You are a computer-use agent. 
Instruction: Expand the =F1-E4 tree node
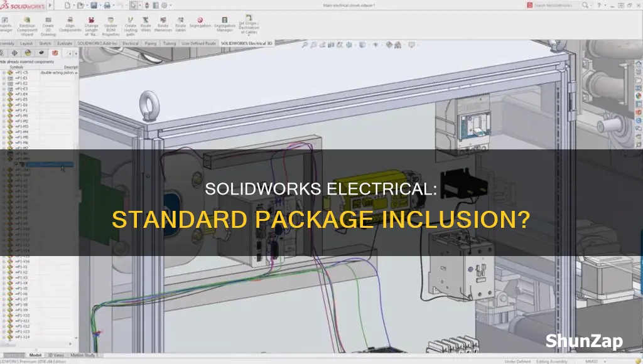point(4,94)
